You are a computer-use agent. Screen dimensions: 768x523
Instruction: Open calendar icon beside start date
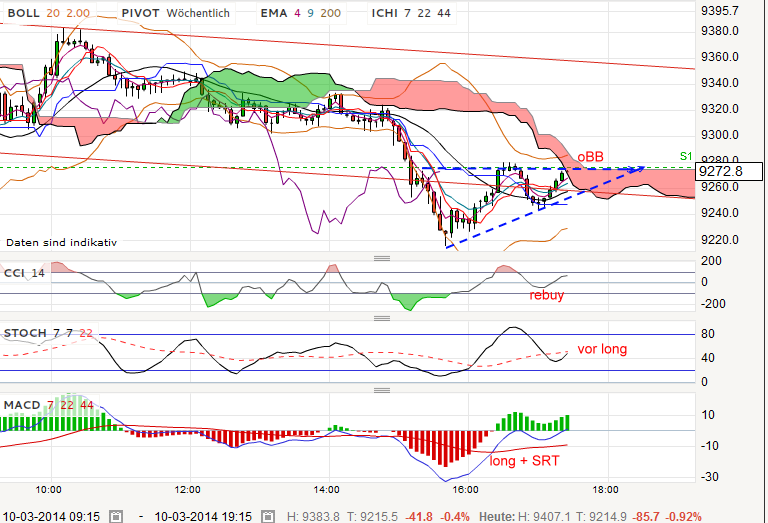click(116, 516)
